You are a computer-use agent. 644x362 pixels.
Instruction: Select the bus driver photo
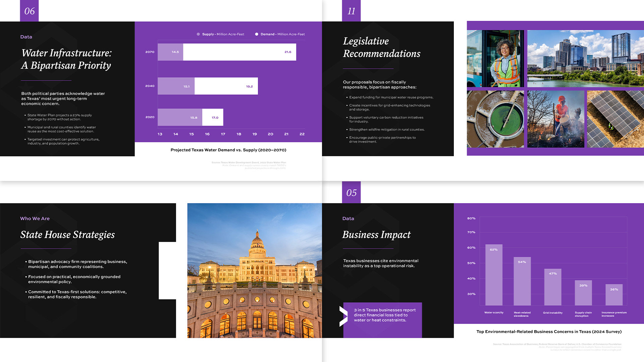tap(495, 59)
